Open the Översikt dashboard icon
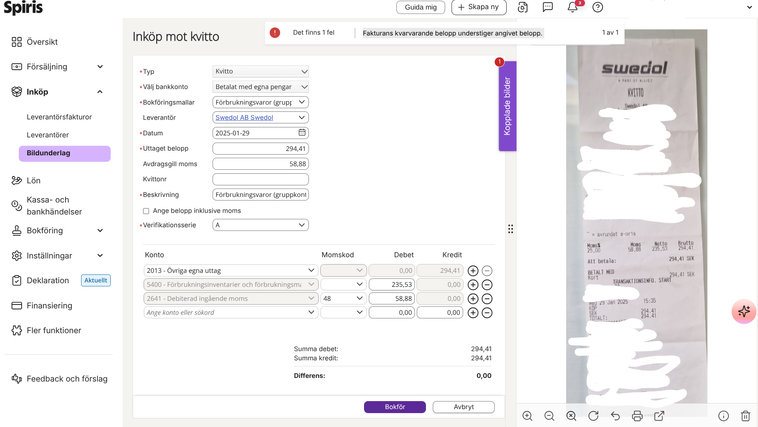758x427 pixels. [16, 42]
